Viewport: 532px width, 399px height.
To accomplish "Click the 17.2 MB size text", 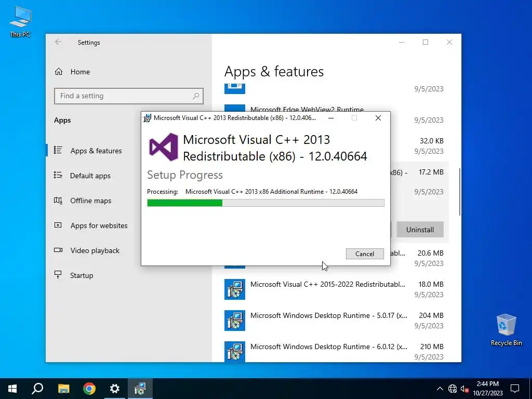I will click(x=431, y=172).
